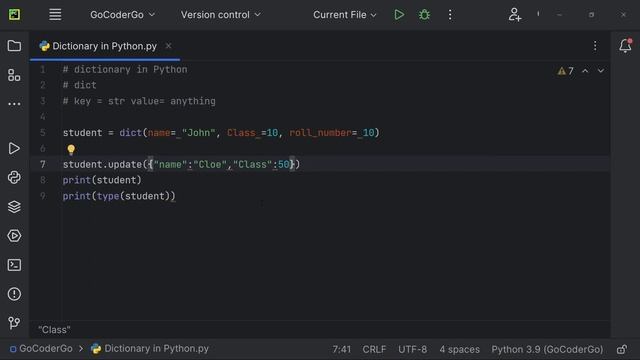The height and width of the screenshot is (360, 640).
Task: Open the Git version control tool window
Action: (x=14, y=323)
